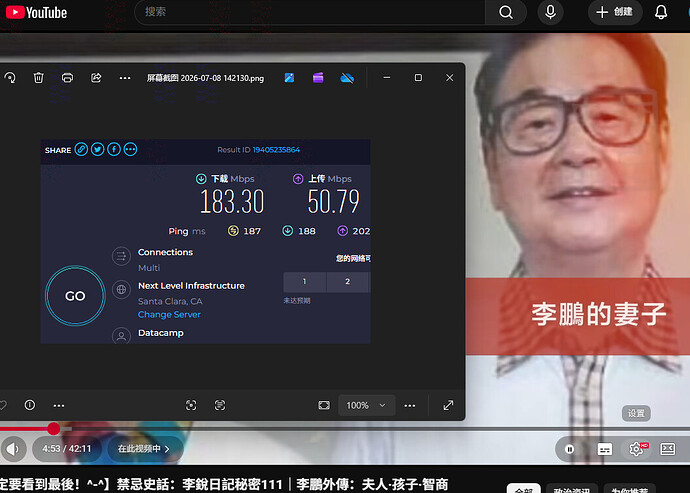
Task: Print the image with printer icon
Action: [x=67, y=78]
